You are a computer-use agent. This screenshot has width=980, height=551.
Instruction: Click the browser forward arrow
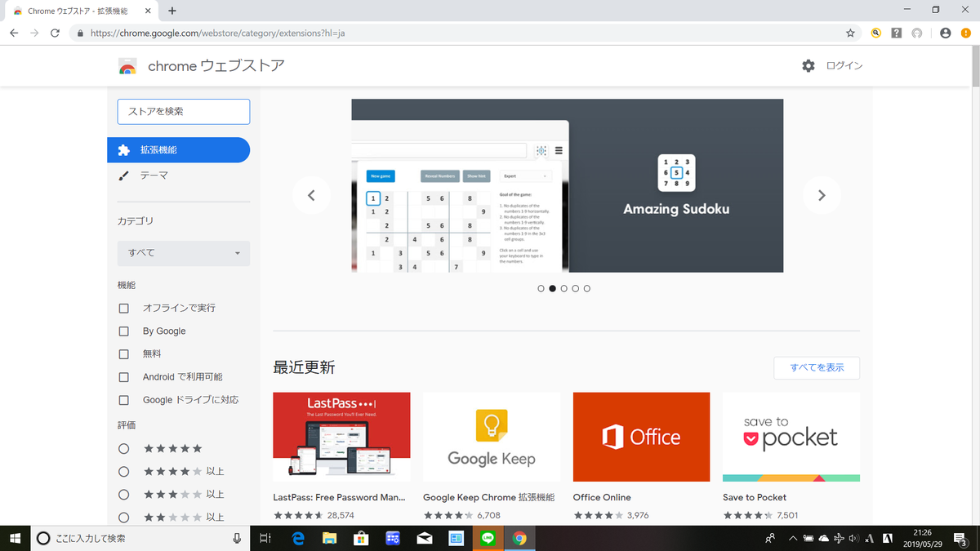(x=34, y=33)
